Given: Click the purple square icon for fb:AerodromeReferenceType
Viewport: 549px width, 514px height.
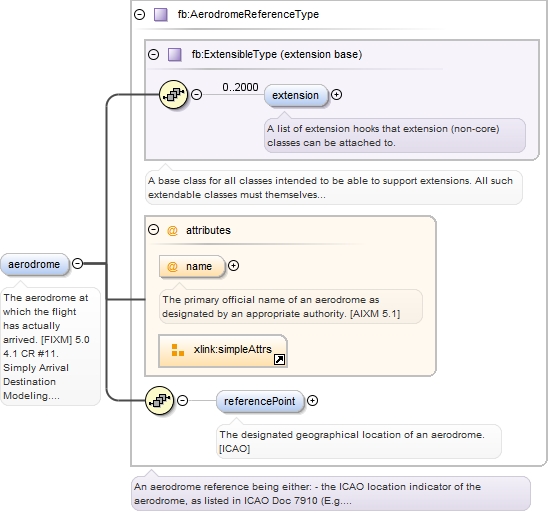Looking at the screenshot, I should [x=161, y=15].
